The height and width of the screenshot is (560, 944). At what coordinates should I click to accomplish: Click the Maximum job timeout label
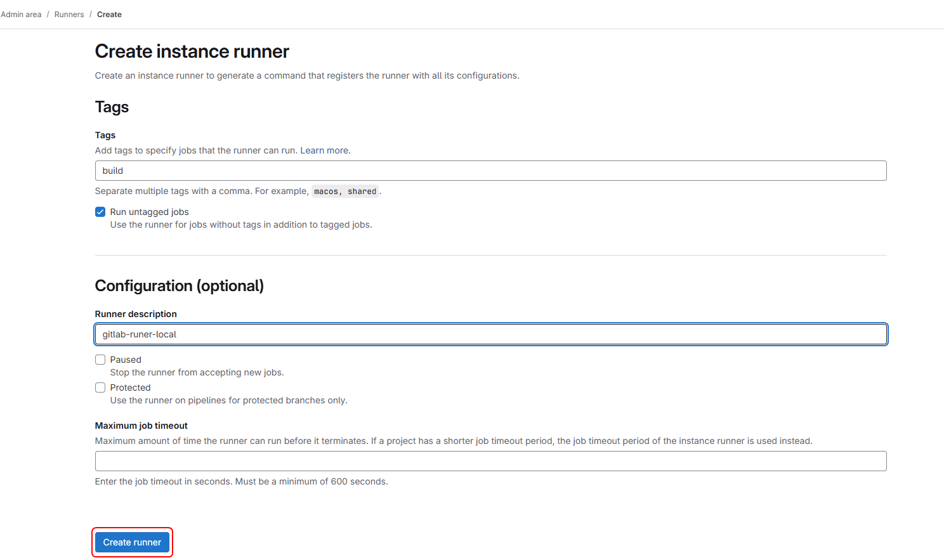click(141, 426)
